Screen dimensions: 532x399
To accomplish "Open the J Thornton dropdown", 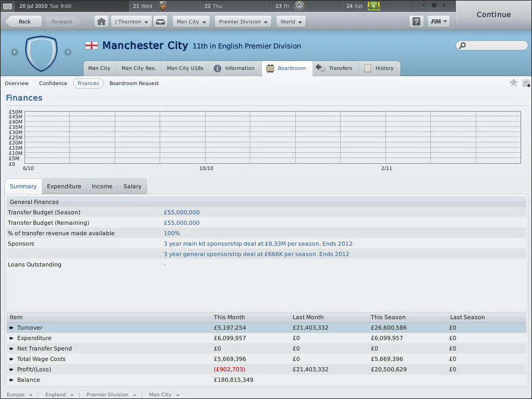I will point(131,22).
